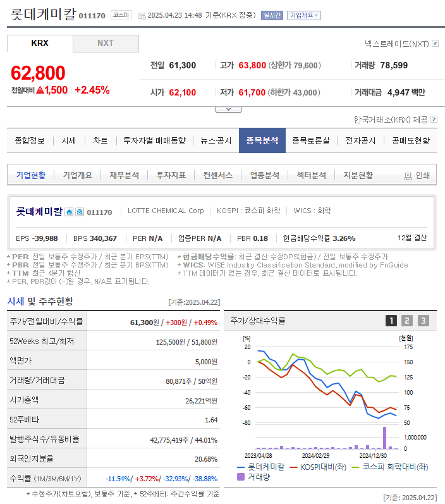Click the 인쇄 print link
The image size is (445, 504).
click(422, 176)
